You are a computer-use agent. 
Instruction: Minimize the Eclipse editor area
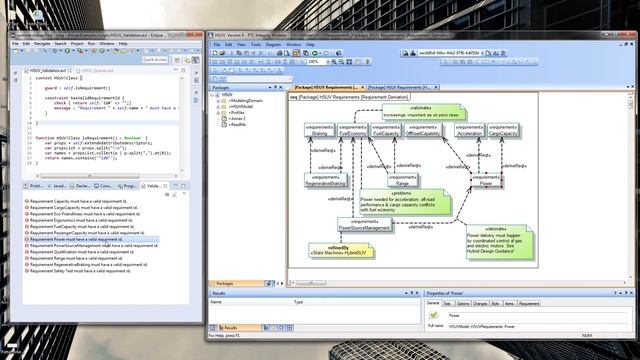point(176,70)
